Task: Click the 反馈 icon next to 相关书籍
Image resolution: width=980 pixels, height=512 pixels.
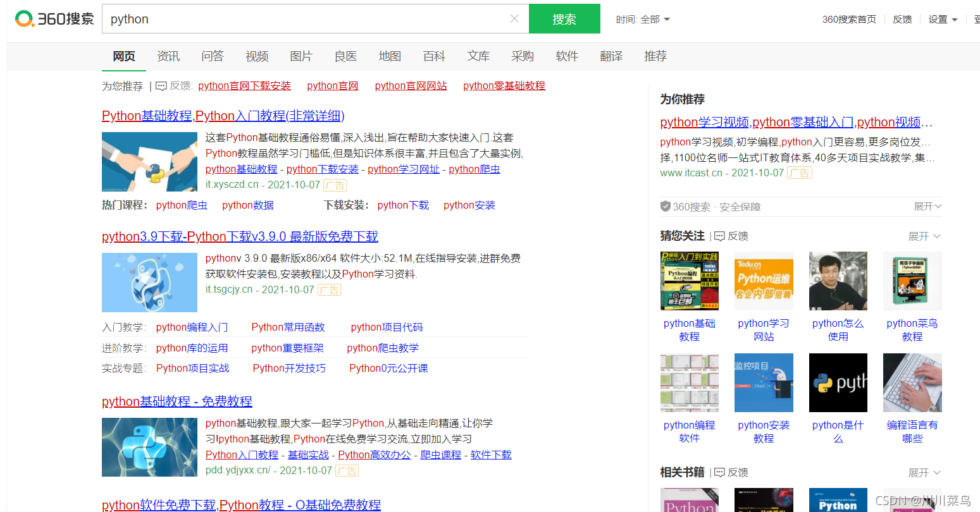Action: 719,473
